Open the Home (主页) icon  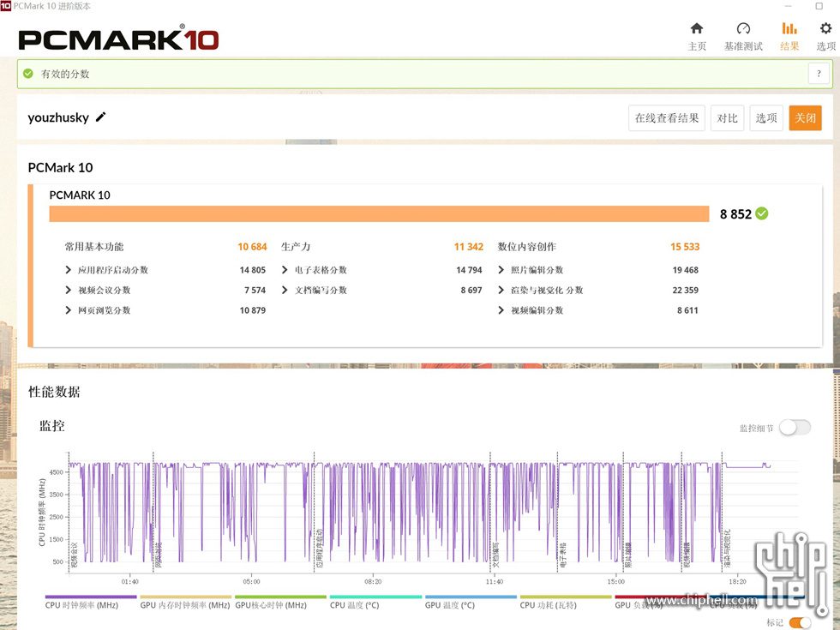696,28
